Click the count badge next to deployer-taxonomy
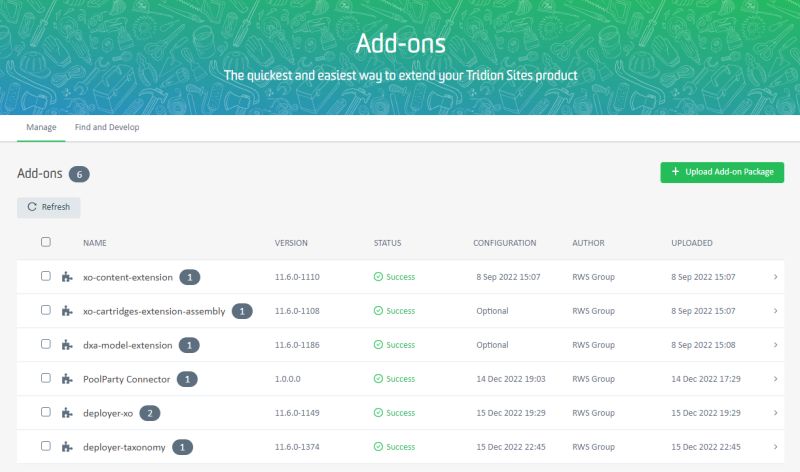The width and height of the screenshot is (800, 472). click(183, 447)
